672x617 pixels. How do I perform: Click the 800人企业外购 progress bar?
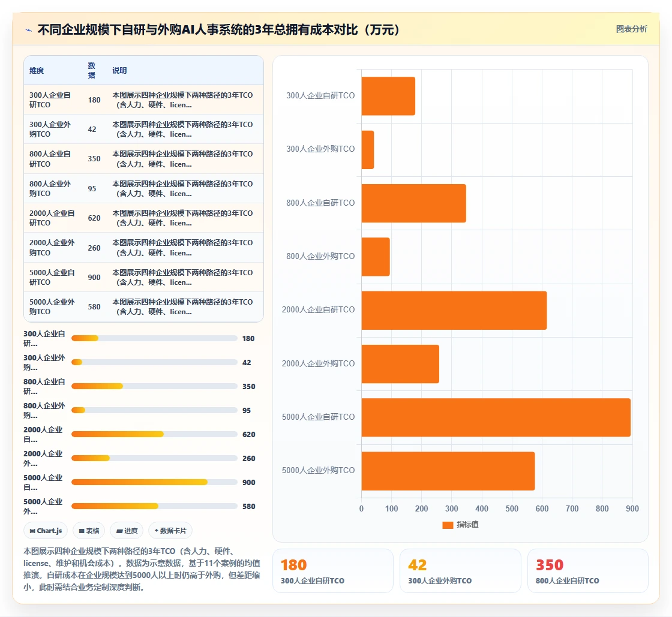[x=154, y=410]
